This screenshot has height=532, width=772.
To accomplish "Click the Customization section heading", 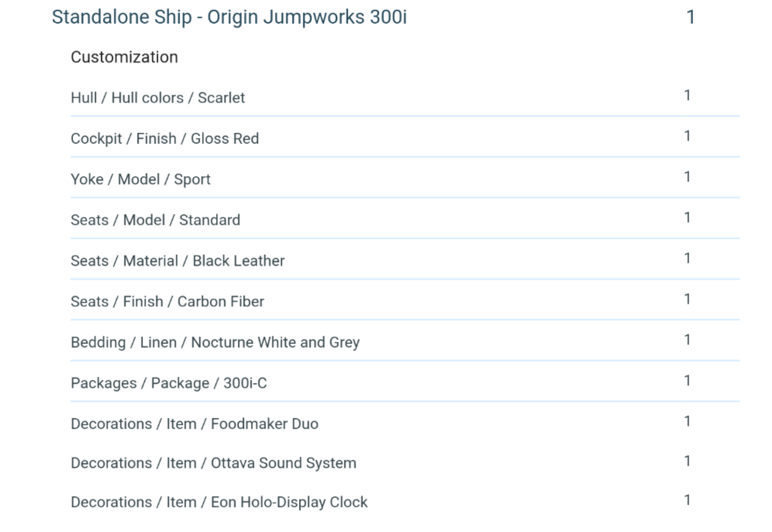I will pos(124,57).
